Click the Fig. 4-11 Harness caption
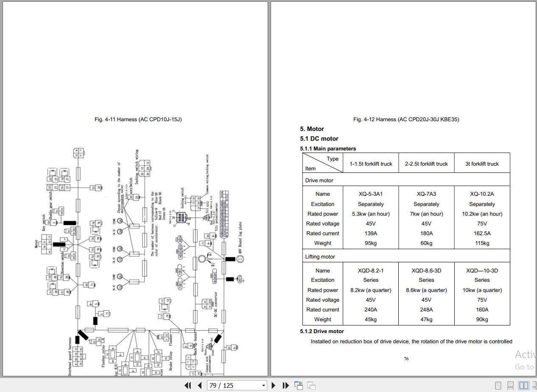This screenshot has height=392, width=537. pos(138,119)
